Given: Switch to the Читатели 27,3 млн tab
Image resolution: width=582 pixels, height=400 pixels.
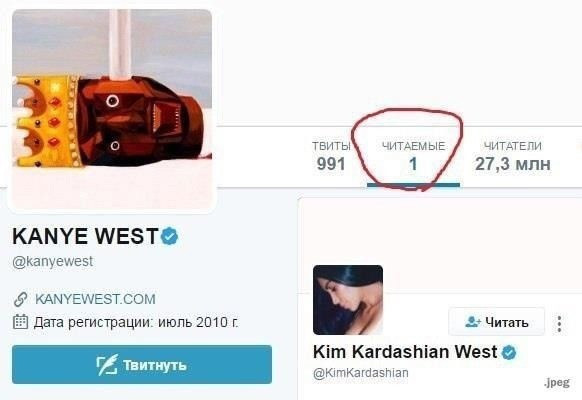Looking at the screenshot, I should 513,157.
